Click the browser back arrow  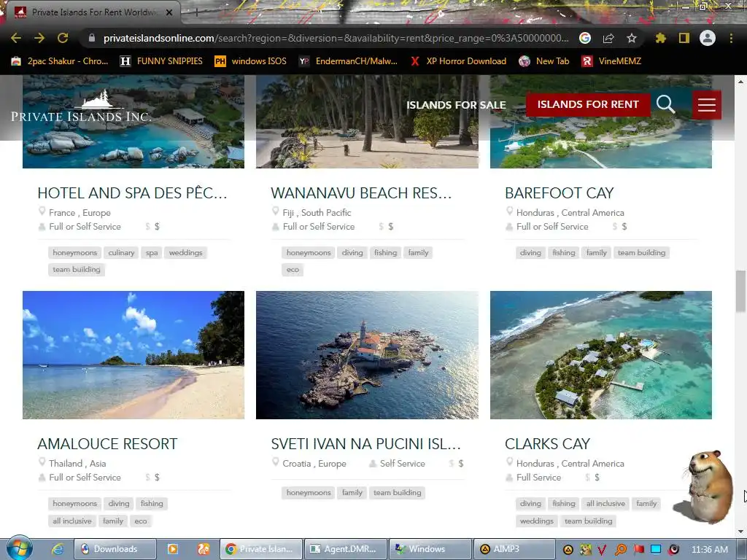(x=16, y=38)
